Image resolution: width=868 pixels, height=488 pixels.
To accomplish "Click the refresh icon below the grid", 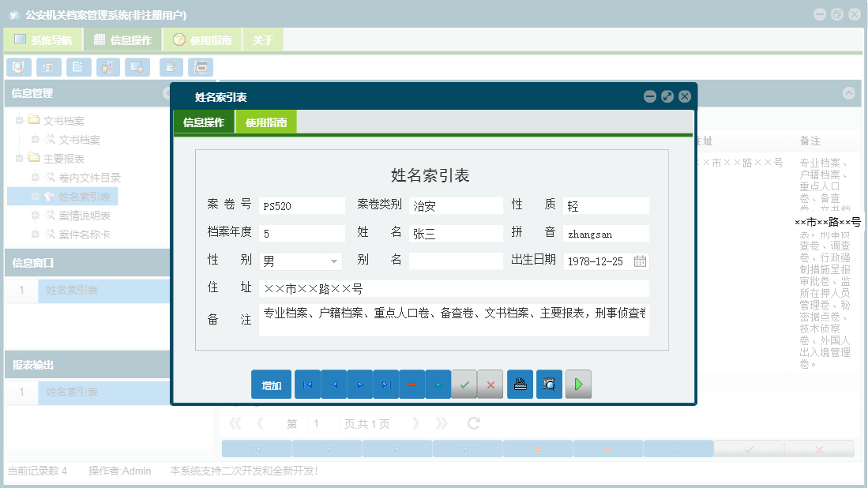I will point(472,422).
